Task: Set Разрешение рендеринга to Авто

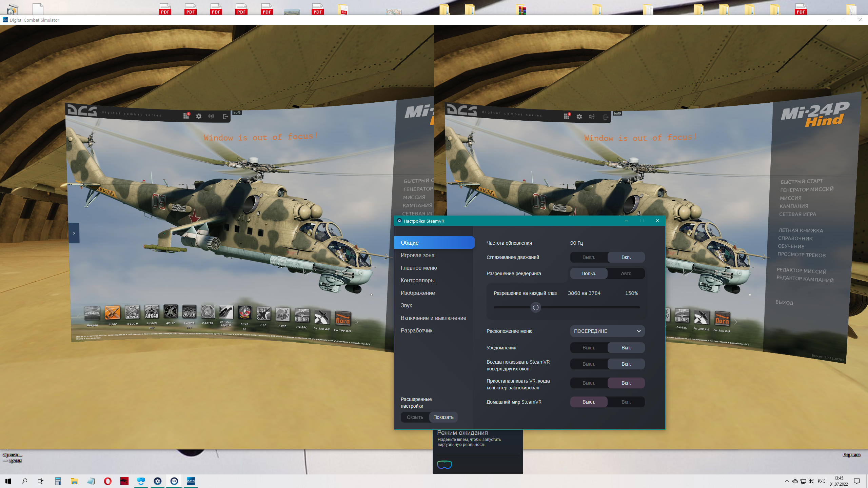Action: click(626, 273)
